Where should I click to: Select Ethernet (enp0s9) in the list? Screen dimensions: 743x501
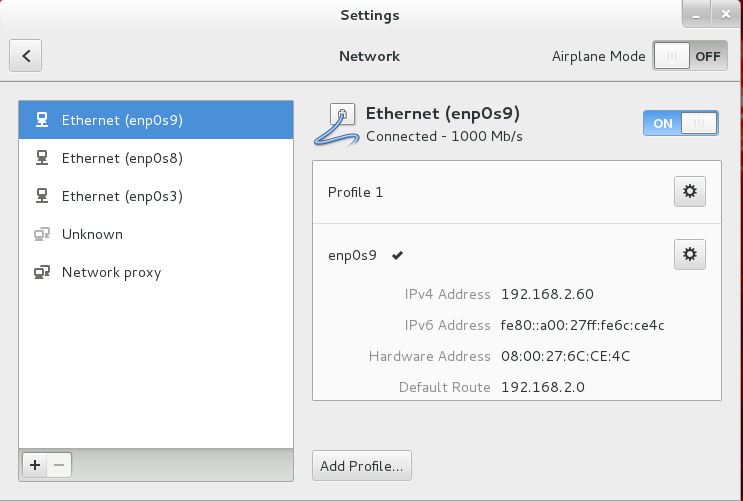[x=156, y=120]
